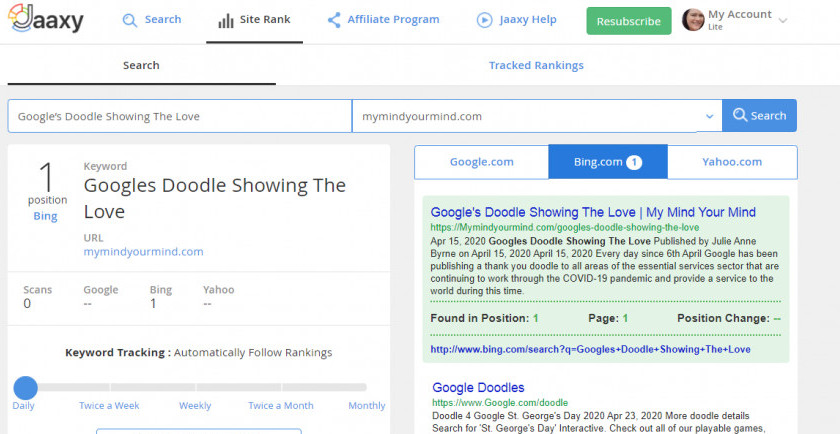Click the Affiliate Program share icon
This screenshot has height=434, width=840.
334,20
